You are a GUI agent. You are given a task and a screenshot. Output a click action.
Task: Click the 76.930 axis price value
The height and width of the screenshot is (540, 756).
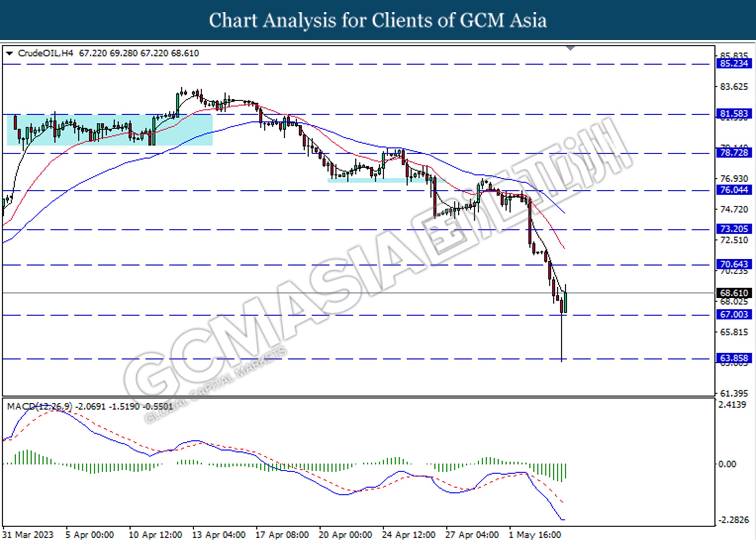pyautogui.click(x=734, y=178)
